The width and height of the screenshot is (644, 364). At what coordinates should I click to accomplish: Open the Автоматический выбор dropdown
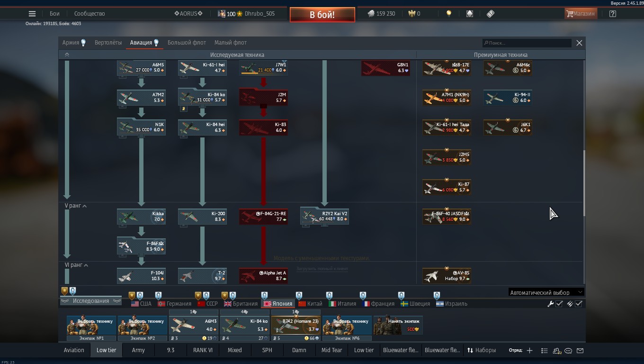(x=546, y=292)
